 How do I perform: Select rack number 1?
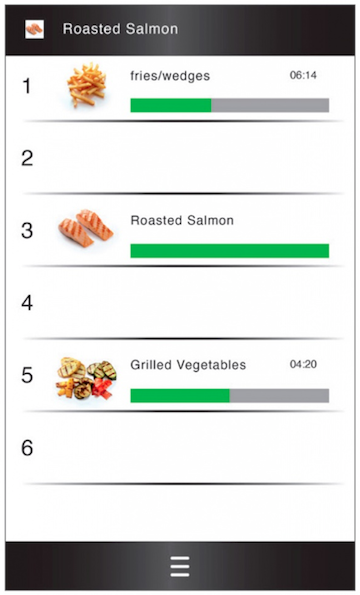27,86
